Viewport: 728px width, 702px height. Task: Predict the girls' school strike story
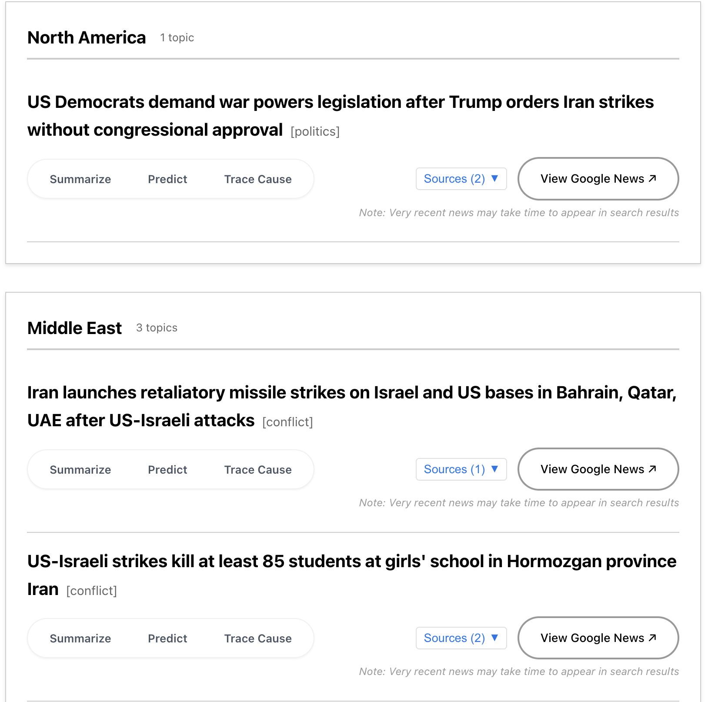tap(167, 638)
